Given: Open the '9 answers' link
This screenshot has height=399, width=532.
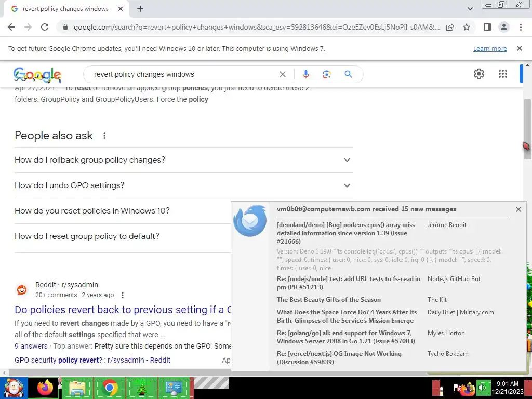Looking at the screenshot, I should [x=31, y=346].
